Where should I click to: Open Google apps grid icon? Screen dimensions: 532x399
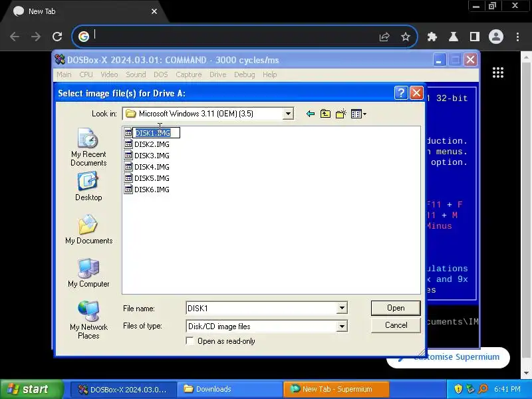498,72
